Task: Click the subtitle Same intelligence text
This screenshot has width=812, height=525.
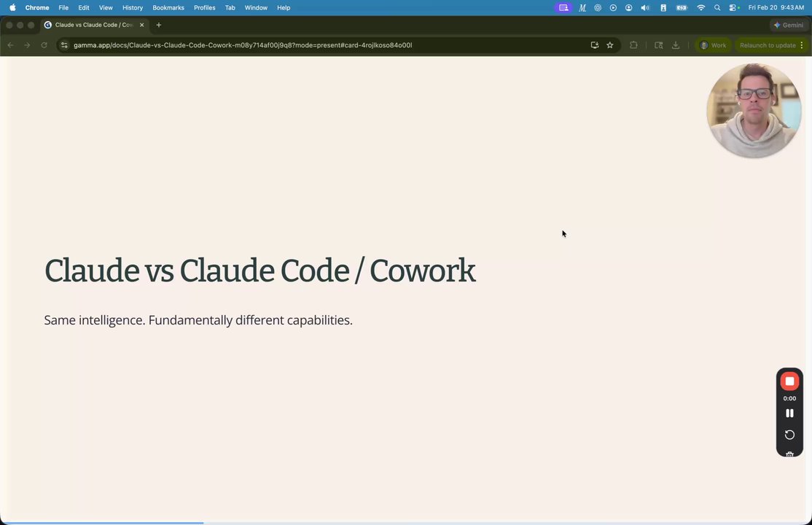Action: 198,320
